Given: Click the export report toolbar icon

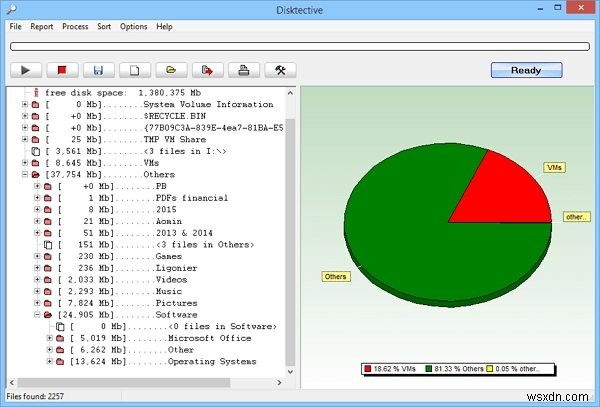Looking at the screenshot, I should tap(207, 70).
